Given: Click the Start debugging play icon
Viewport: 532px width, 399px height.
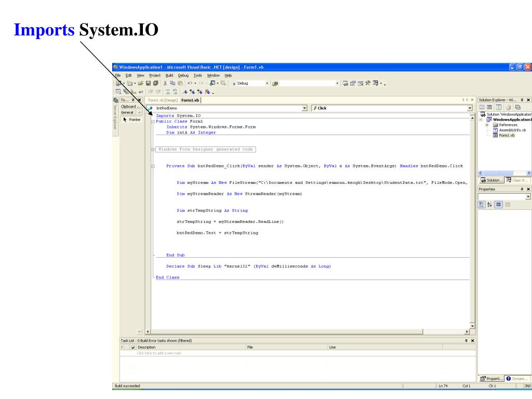Looking at the screenshot, I should tap(234, 84).
